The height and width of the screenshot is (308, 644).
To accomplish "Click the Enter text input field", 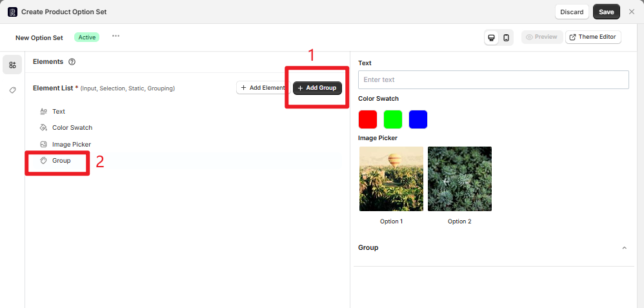I will click(493, 79).
